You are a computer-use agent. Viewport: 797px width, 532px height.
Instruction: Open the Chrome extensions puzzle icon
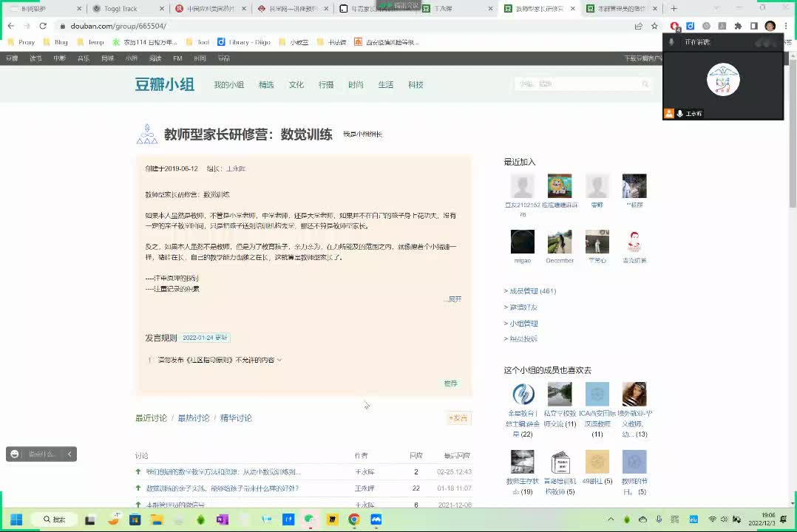(738, 26)
